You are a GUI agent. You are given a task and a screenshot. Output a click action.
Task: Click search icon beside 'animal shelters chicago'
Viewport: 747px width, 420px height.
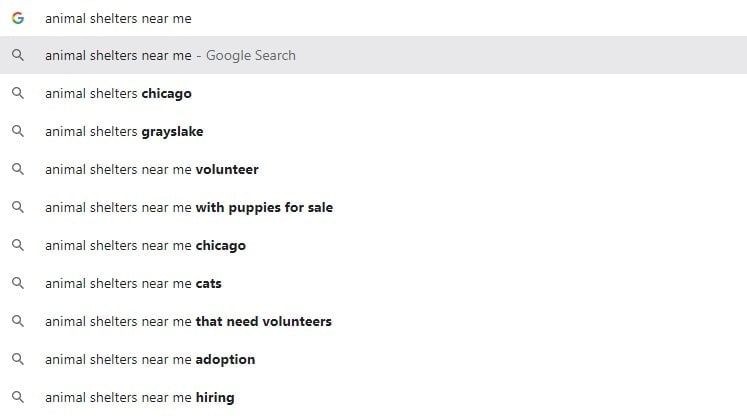18,93
